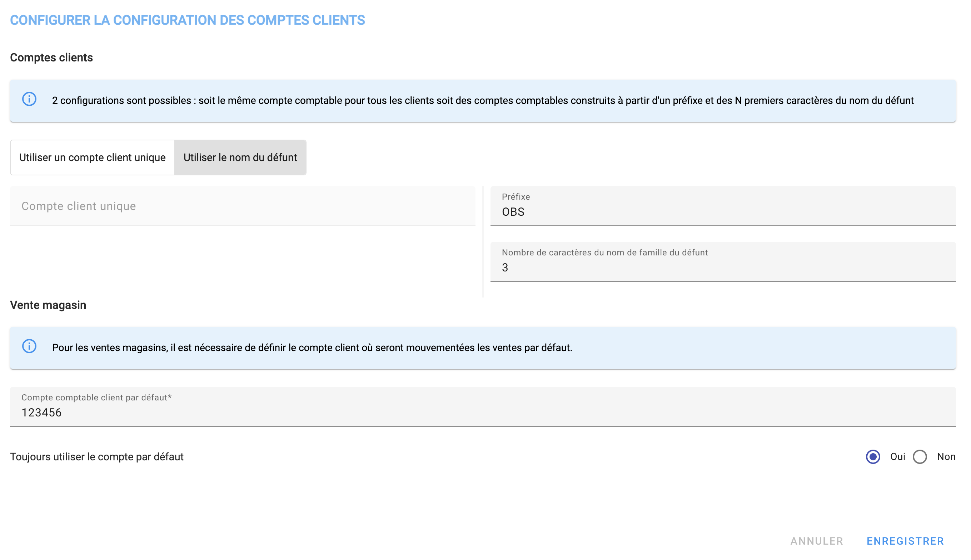Viewport: 971px width, 560px height.
Task: Click the 'Non' radio label text
Action: (946, 456)
